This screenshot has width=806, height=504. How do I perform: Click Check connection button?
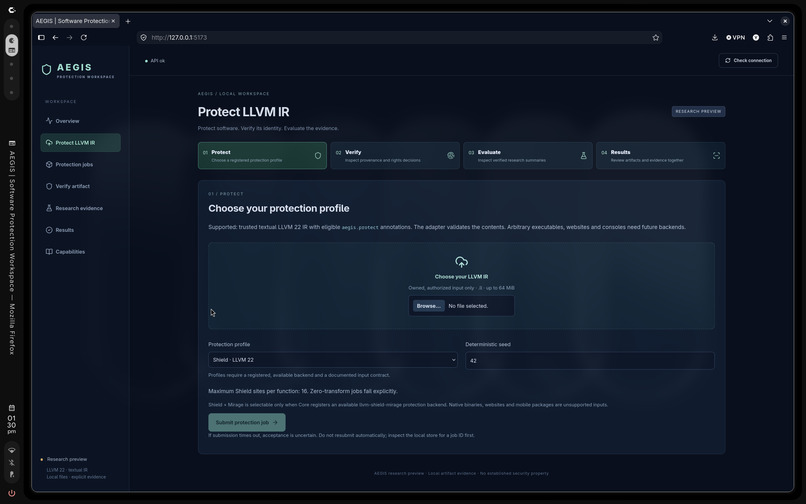coord(748,61)
